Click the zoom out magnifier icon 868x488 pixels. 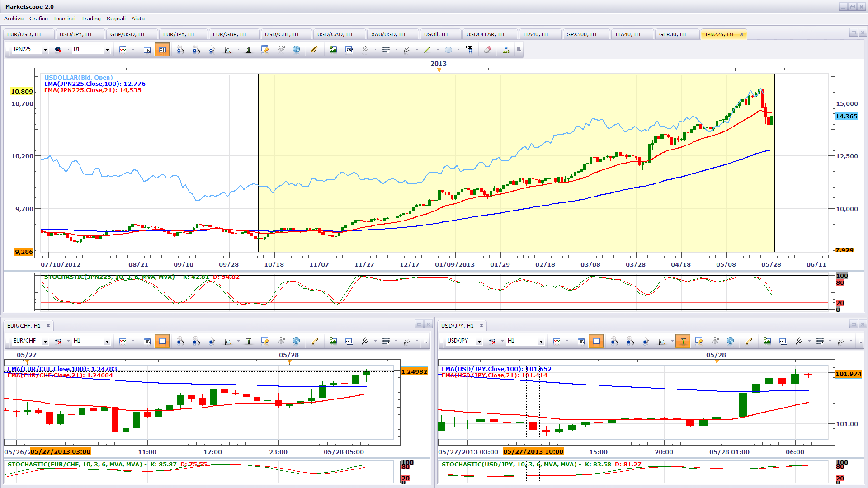click(x=196, y=50)
